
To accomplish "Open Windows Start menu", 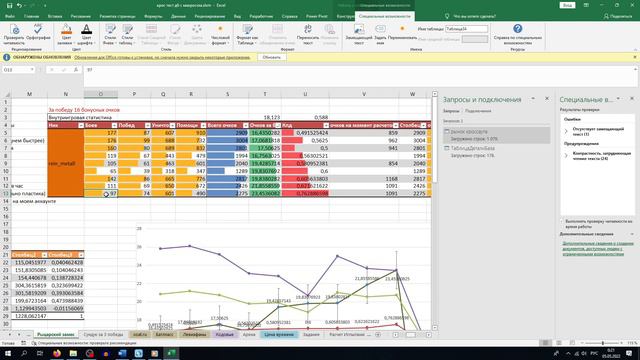I will pos(7,353).
